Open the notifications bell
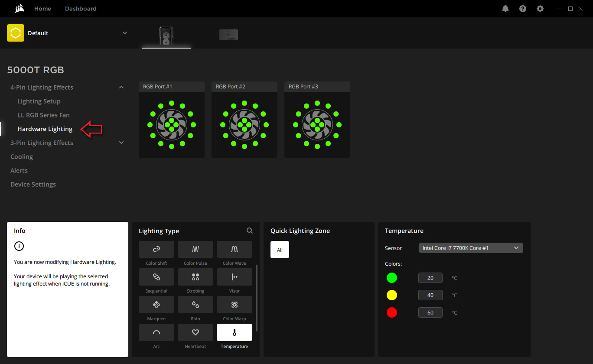593x364 pixels. click(x=505, y=9)
